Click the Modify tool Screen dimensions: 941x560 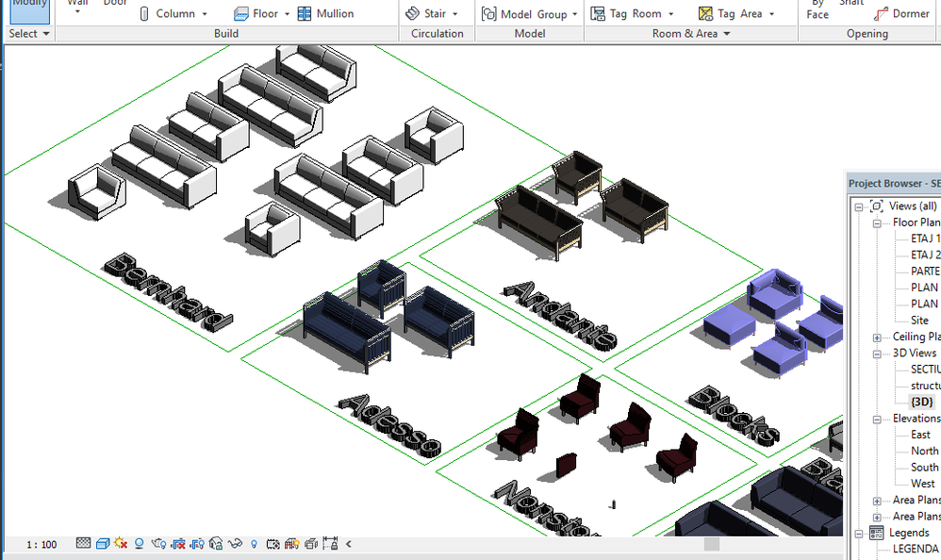29,10
